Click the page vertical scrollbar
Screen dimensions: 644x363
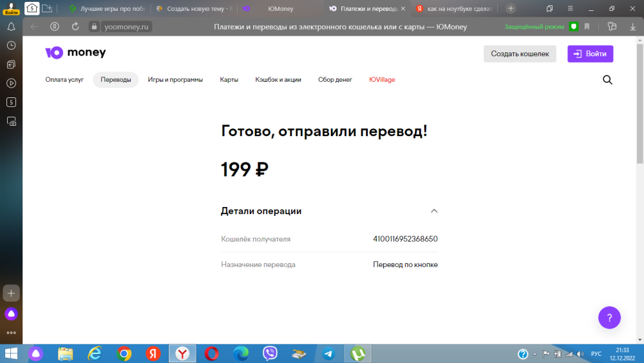[x=640, y=103]
